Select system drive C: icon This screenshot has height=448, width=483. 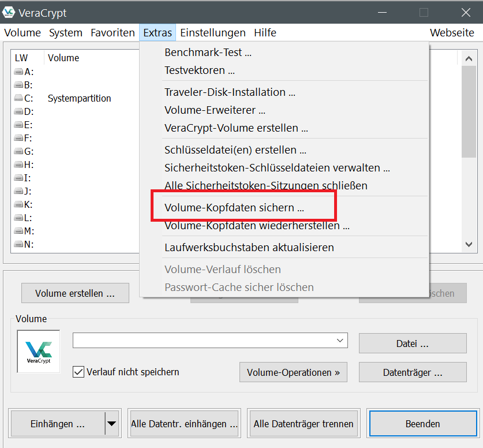click(x=18, y=98)
